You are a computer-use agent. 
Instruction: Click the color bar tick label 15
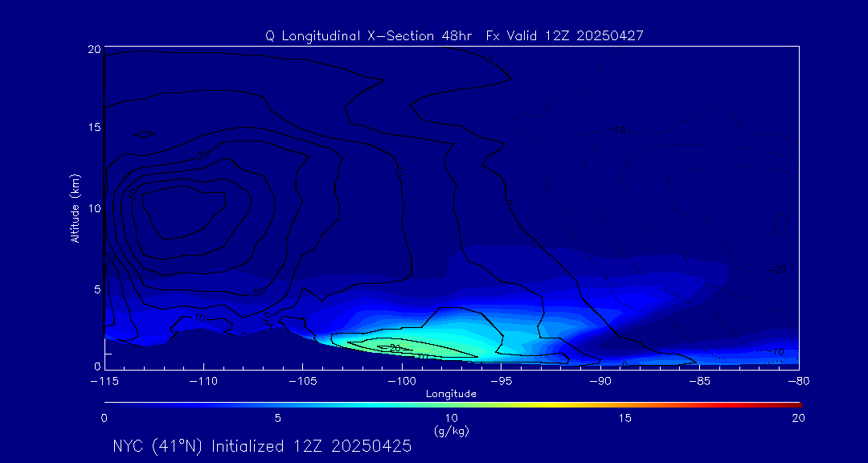[625, 419]
